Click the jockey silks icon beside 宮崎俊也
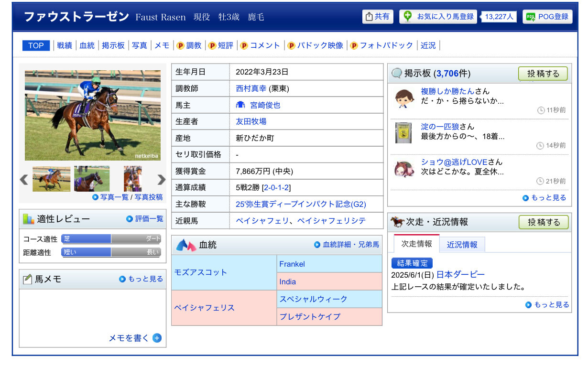Screen dimensions: 588x367 pos(240,105)
